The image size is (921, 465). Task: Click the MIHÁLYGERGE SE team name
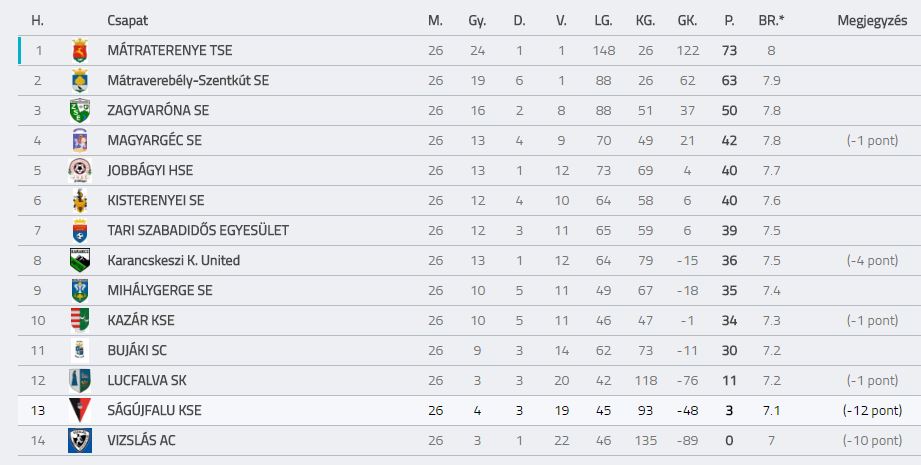tap(160, 290)
